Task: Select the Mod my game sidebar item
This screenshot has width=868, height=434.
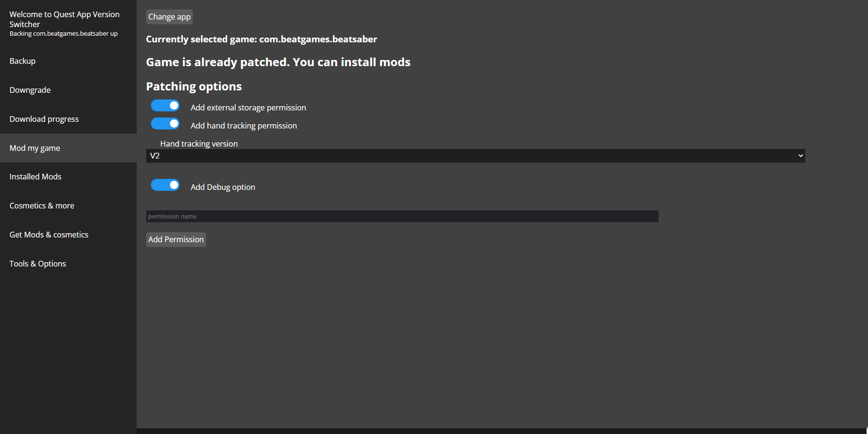Action: click(x=35, y=148)
